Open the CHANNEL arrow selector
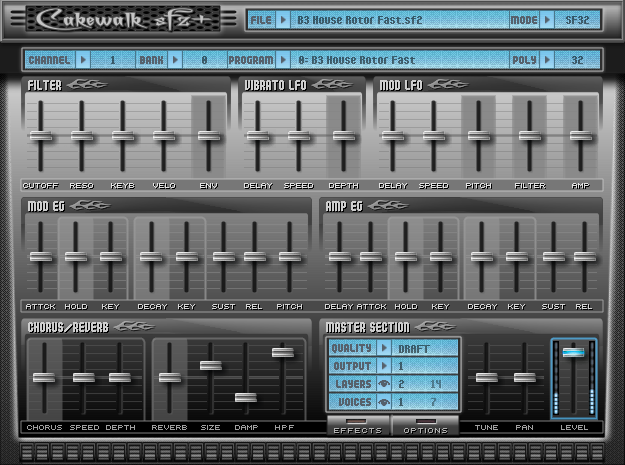625x465 pixels. coord(83,60)
